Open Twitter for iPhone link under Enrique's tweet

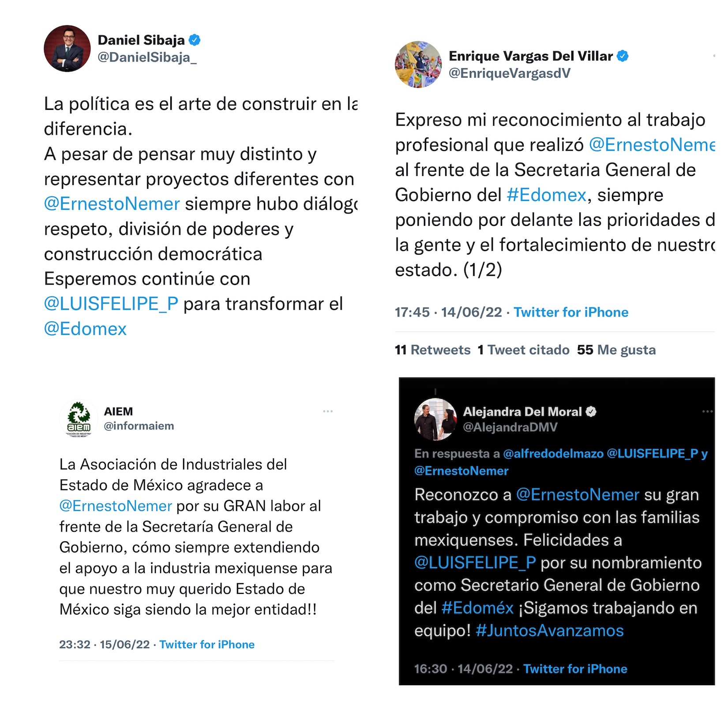571,312
